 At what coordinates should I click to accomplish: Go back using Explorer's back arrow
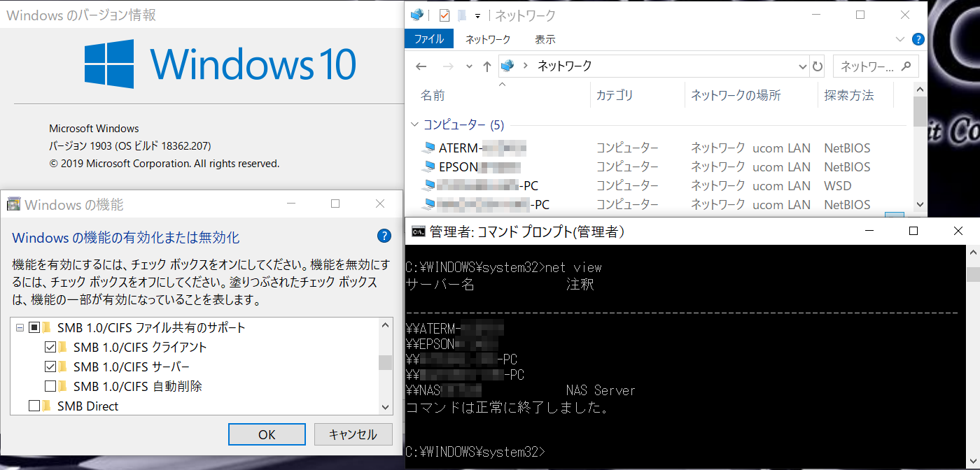421,66
